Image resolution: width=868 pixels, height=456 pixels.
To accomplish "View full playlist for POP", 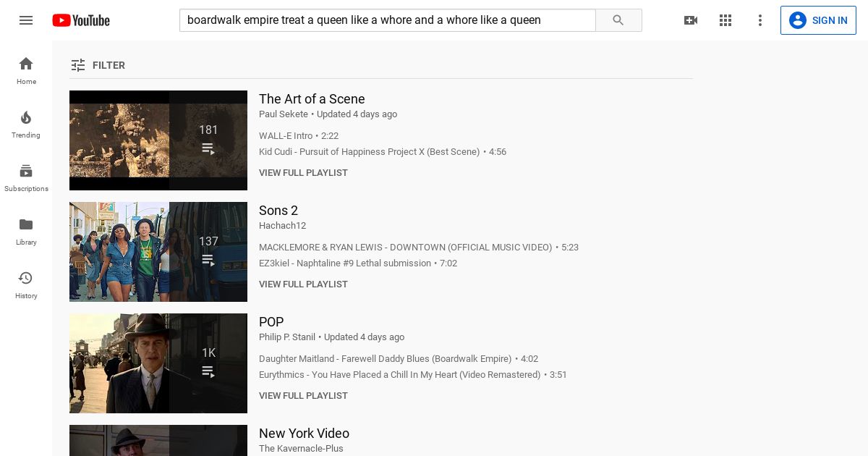I will click(x=303, y=396).
